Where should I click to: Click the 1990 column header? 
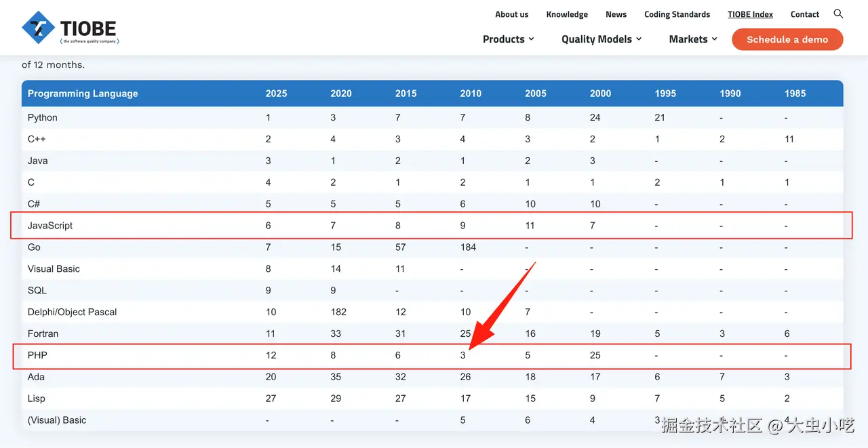[x=730, y=94]
